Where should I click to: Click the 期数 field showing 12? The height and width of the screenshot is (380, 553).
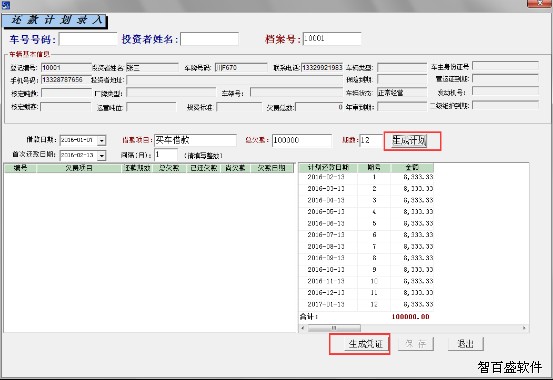(x=371, y=140)
